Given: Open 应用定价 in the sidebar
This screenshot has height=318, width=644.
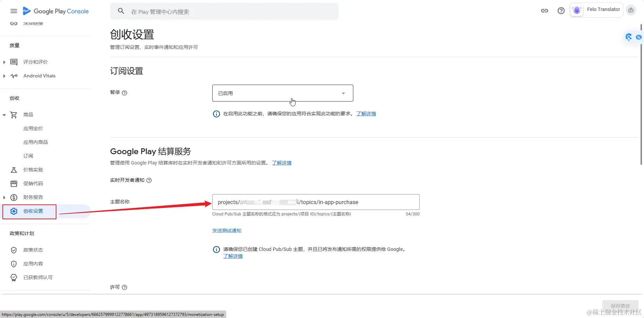Looking at the screenshot, I should pyautogui.click(x=33, y=128).
